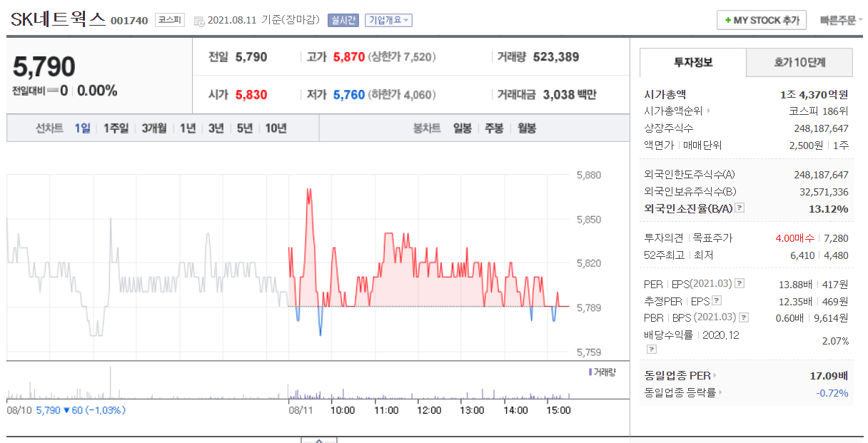Click the 저가 5,760 value
The image size is (868, 443).
349,94
